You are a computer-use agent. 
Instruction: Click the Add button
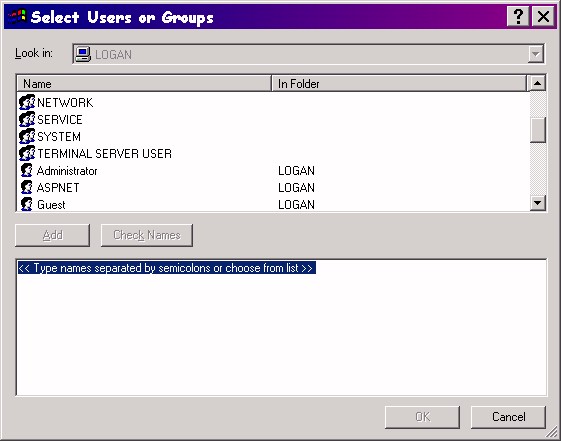coord(53,235)
